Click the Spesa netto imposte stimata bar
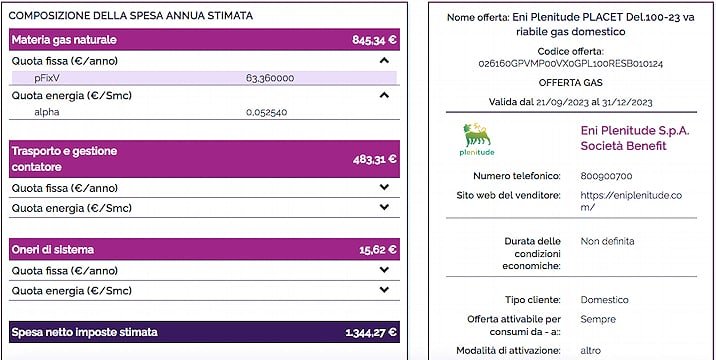 [x=204, y=332]
